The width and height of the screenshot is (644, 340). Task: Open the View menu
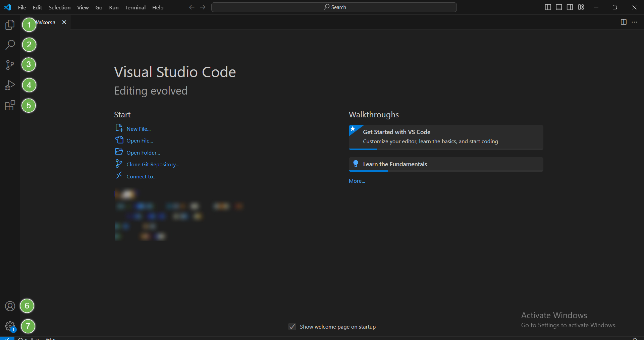pyautogui.click(x=83, y=7)
